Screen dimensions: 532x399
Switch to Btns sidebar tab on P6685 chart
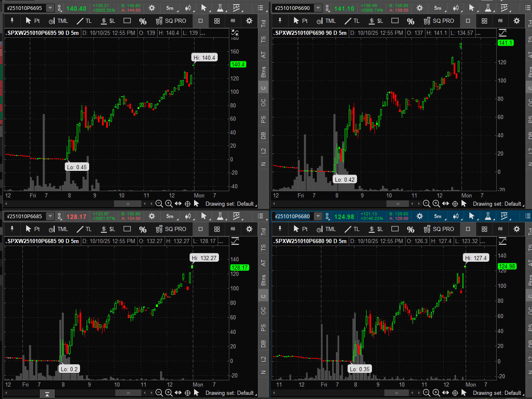(x=263, y=280)
